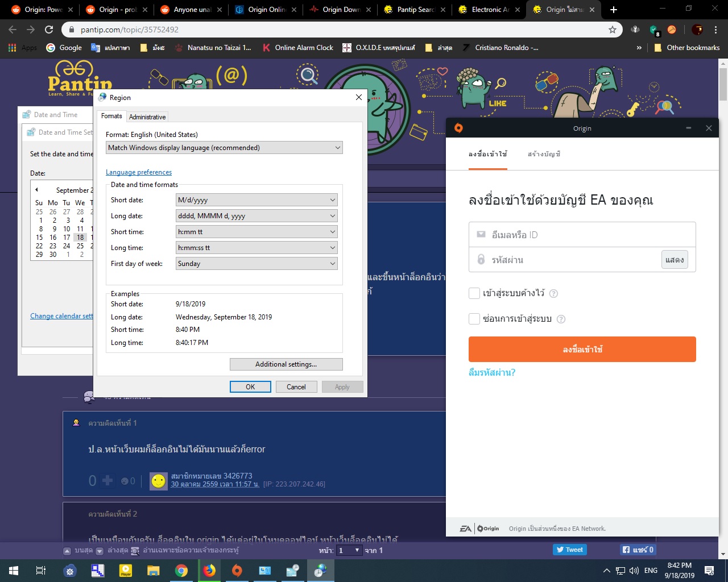The width and height of the screenshot is (728, 582).
Task: Open a new Chrome tab
Action: (613, 10)
